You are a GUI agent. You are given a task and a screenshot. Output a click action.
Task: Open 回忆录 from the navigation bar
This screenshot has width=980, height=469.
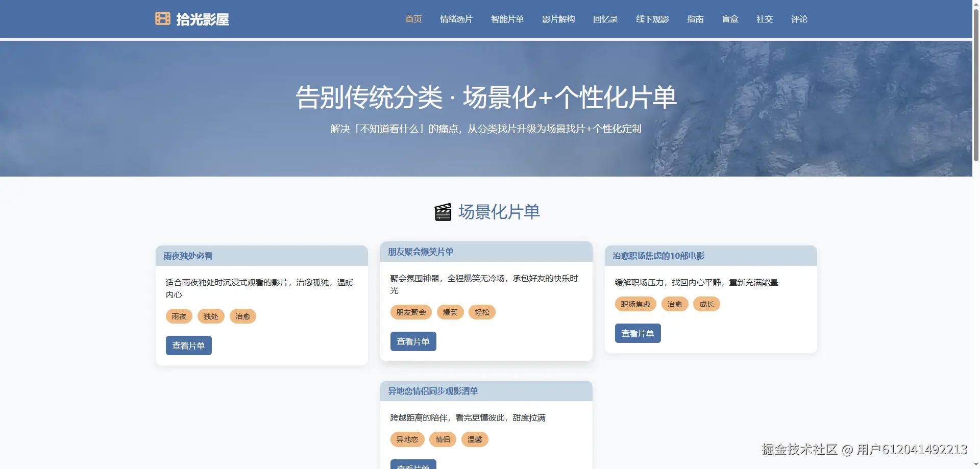[605, 19]
